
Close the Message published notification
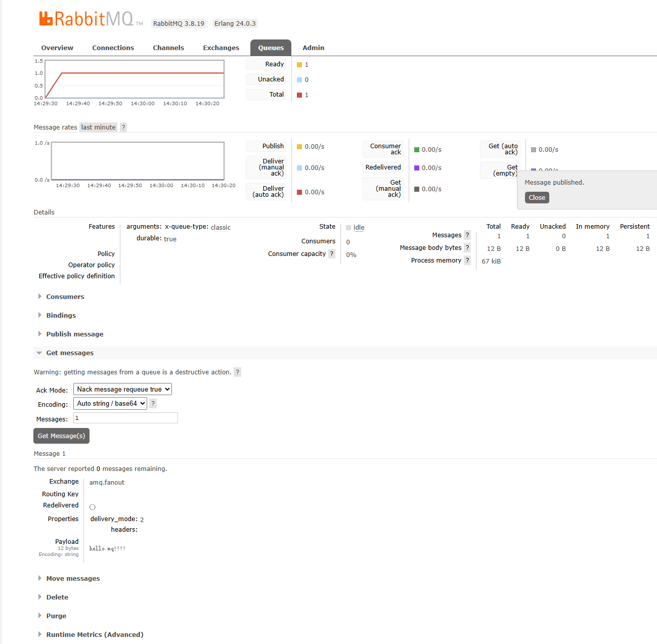pyautogui.click(x=537, y=198)
